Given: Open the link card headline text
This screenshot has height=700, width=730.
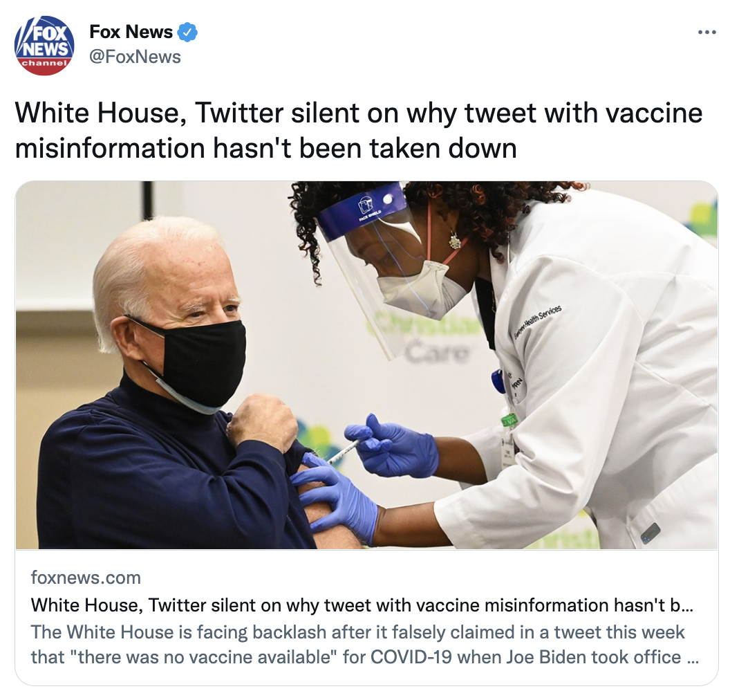Looking at the screenshot, I should pyautogui.click(x=362, y=605).
